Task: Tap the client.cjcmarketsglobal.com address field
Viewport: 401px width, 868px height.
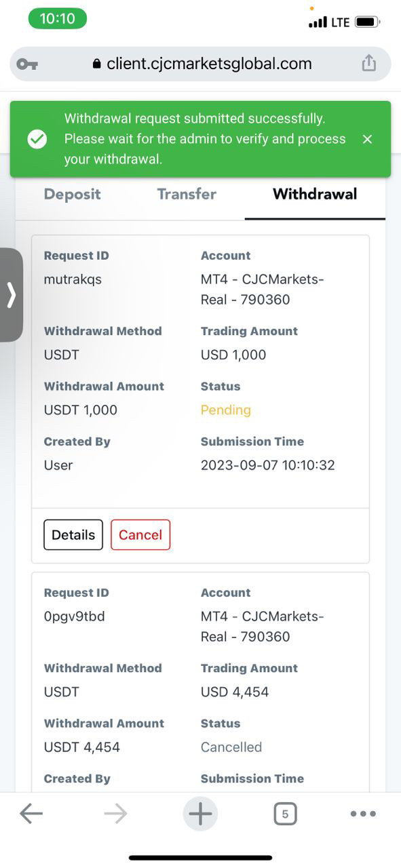Action: point(201,64)
